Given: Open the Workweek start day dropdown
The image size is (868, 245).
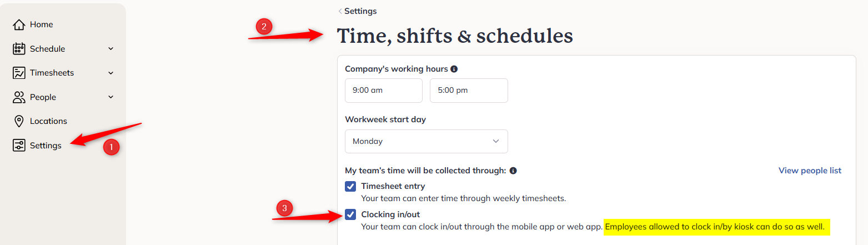Looking at the screenshot, I should (x=427, y=141).
